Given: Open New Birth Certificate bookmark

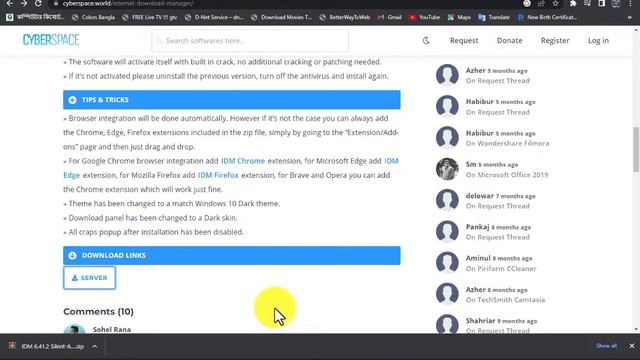Looking at the screenshot, I should pos(547,17).
